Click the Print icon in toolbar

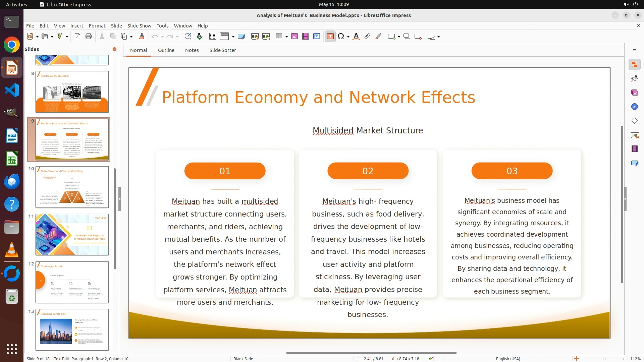(89, 37)
